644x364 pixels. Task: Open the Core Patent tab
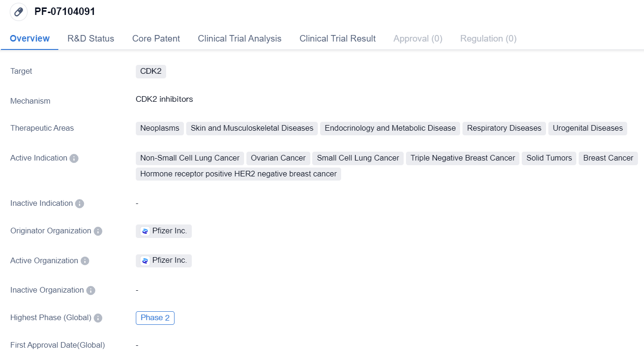[x=156, y=39]
